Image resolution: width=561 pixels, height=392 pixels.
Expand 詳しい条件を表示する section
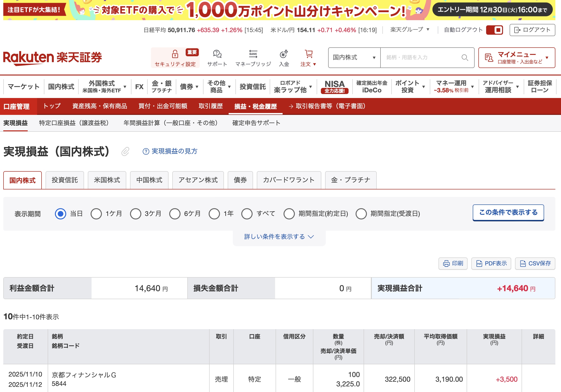pyautogui.click(x=279, y=237)
